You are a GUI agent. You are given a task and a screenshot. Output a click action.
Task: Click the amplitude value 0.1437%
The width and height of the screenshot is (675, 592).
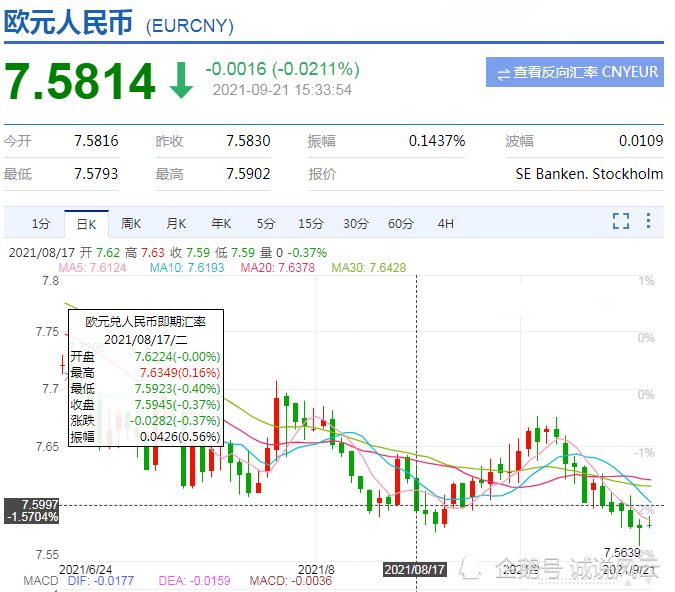437,141
